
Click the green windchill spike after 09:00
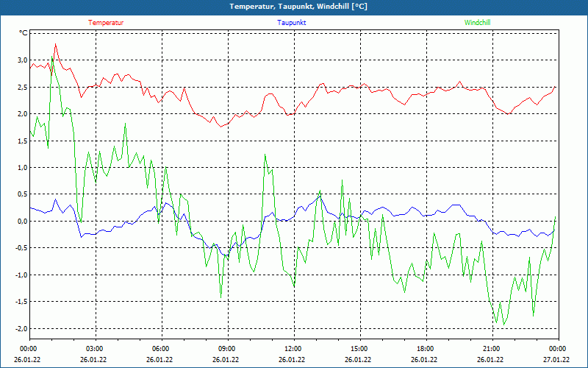click(x=265, y=155)
